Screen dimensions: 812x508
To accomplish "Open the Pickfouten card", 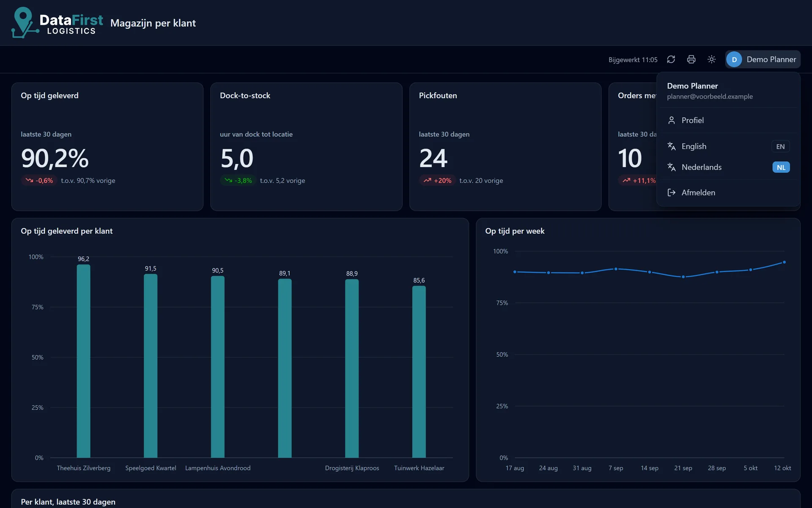I will (505, 146).
